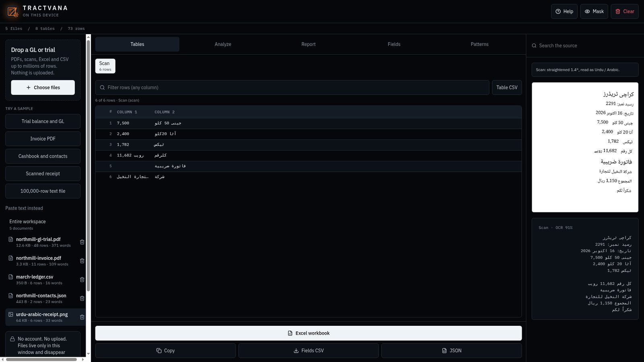Viewport: 644px width, 362px height.
Task: Load the Scanned receipt sample
Action: click(x=43, y=173)
